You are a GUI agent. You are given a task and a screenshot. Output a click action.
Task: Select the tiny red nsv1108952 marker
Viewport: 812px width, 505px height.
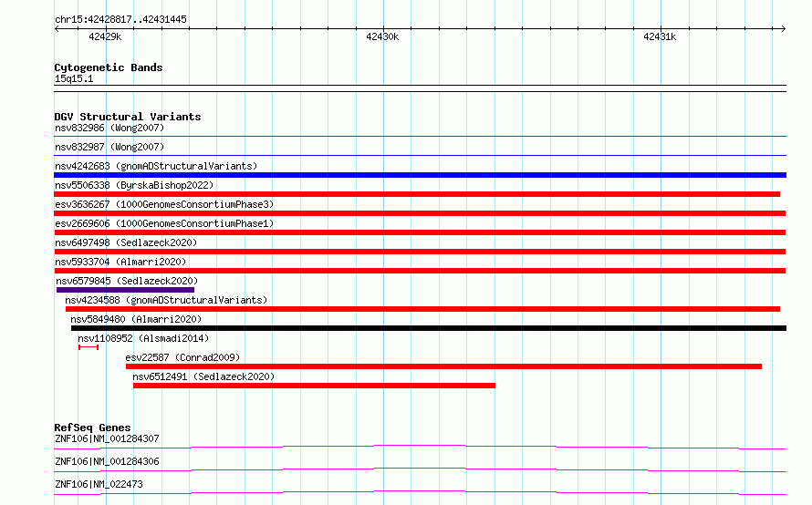pos(88,347)
